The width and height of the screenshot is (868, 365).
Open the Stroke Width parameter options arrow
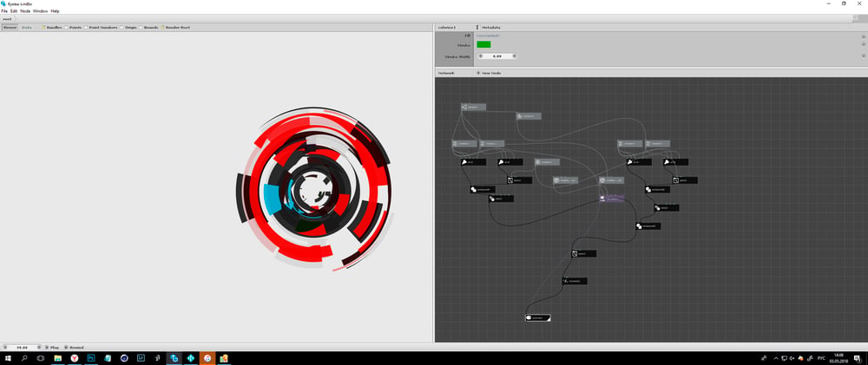click(863, 55)
